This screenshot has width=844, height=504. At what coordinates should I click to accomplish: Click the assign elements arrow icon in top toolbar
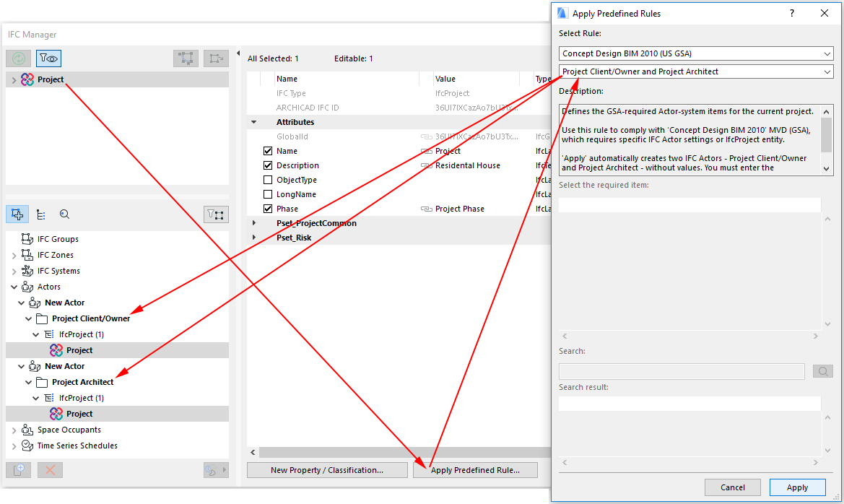pyautogui.click(x=217, y=58)
